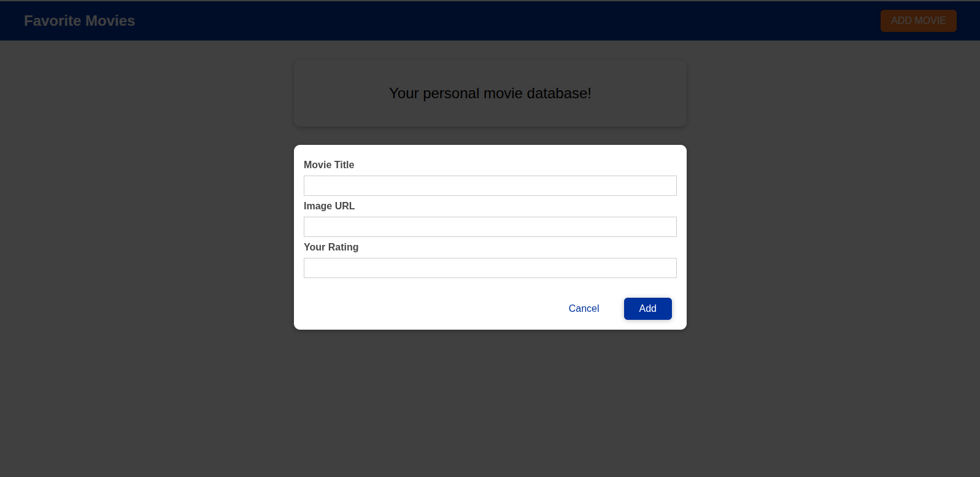
Task: Click the word 'URL' in the form label
Action: (x=345, y=206)
